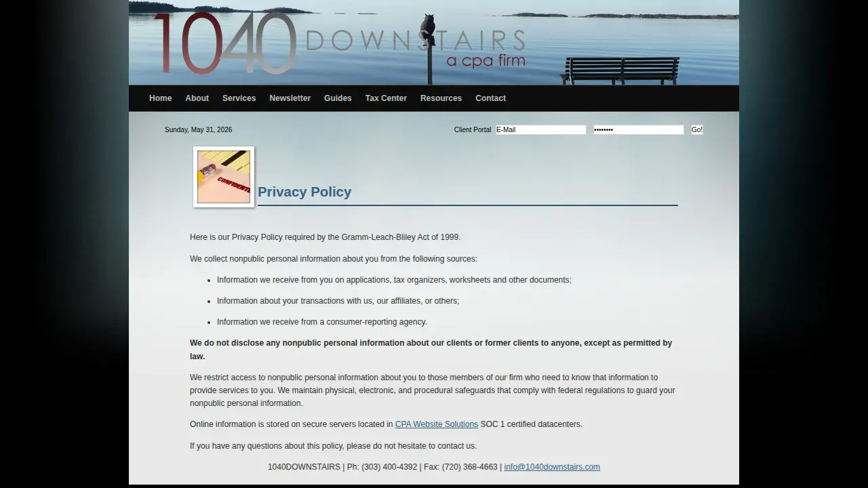Focus the Client Portal E-Mail field
This screenshot has height=488, width=868.
coord(540,129)
